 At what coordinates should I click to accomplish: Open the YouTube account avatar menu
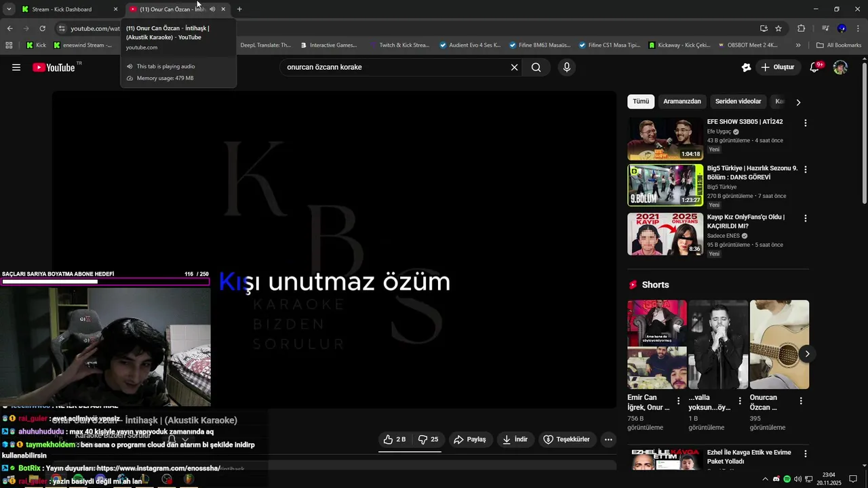pyautogui.click(x=840, y=67)
